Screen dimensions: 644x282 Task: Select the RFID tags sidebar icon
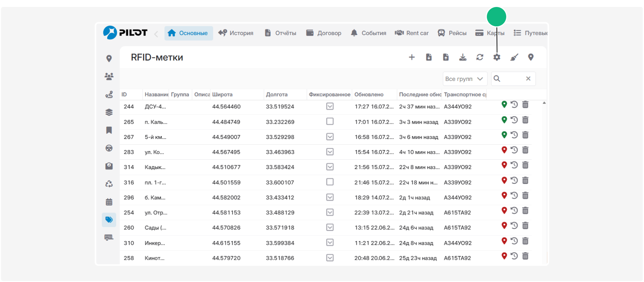[x=109, y=220]
